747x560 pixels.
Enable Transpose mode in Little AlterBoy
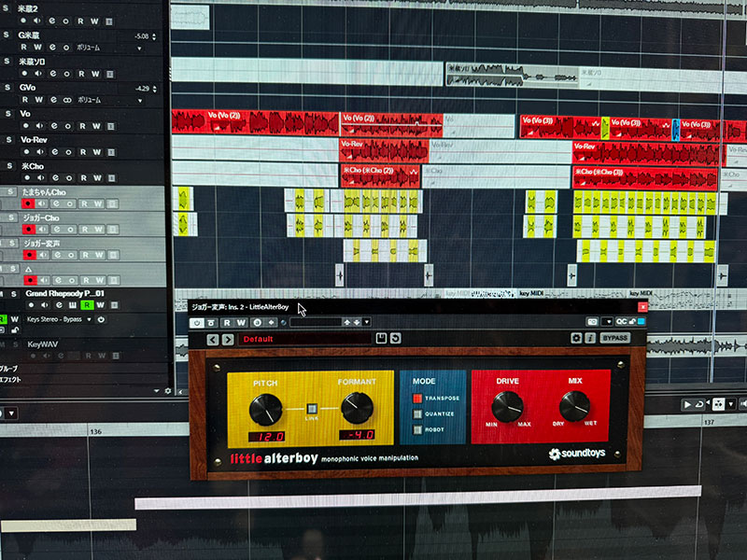417,399
